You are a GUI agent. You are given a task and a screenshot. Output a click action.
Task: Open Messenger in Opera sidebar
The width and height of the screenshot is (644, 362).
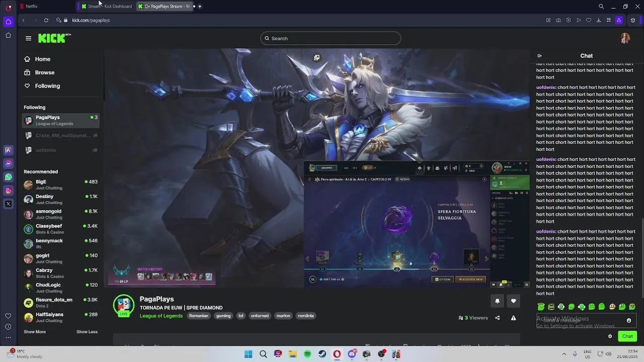click(8, 163)
